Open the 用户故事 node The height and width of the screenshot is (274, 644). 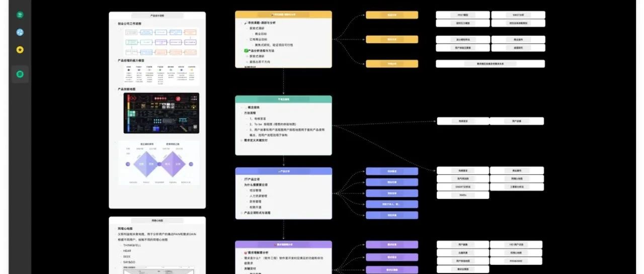(517, 121)
